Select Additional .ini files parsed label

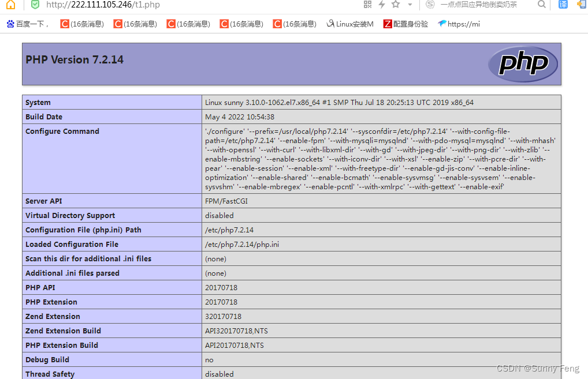pyautogui.click(x=72, y=273)
